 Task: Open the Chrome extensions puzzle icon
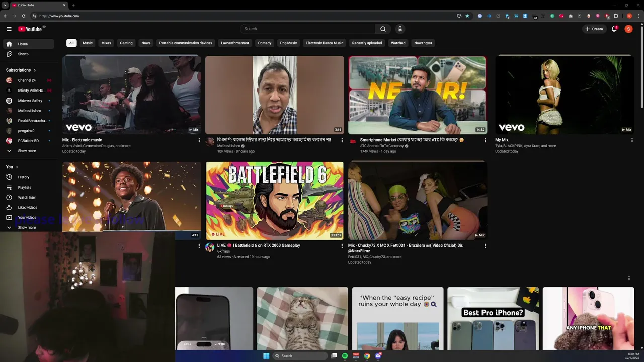(x=616, y=16)
